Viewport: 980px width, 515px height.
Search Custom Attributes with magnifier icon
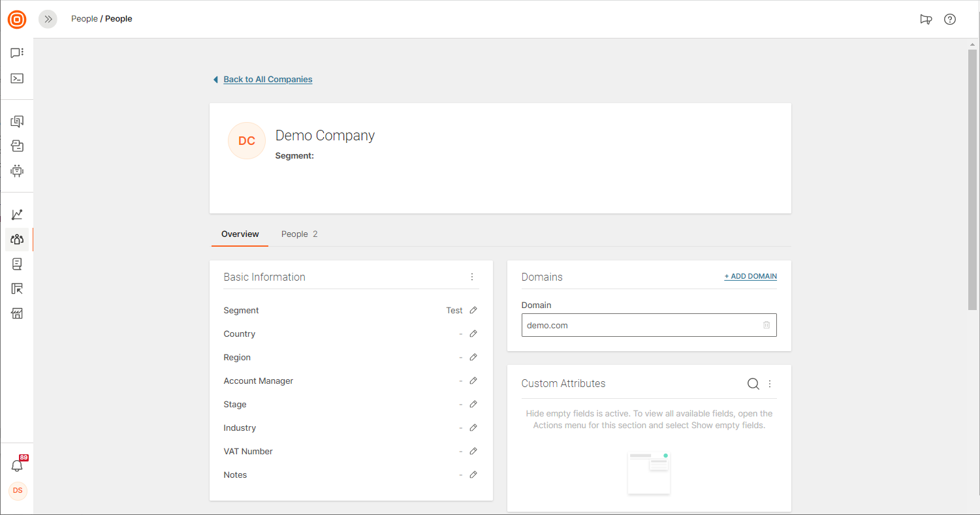pos(753,384)
